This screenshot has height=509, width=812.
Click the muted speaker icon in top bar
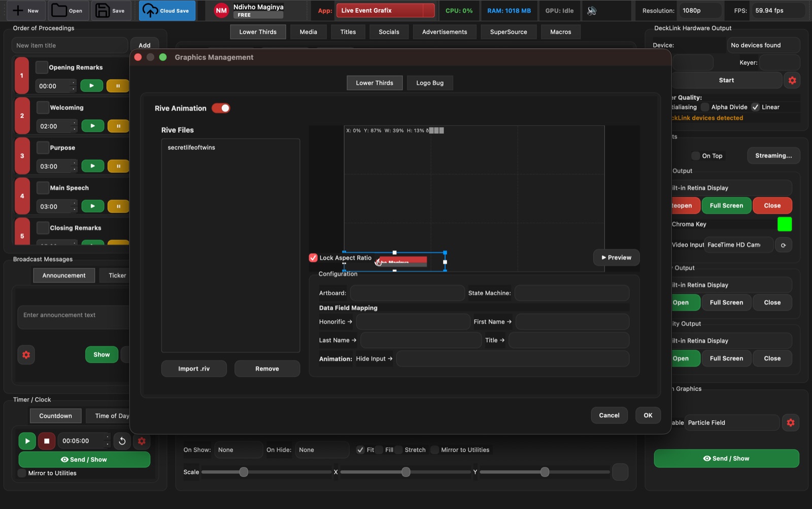(x=592, y=11)
